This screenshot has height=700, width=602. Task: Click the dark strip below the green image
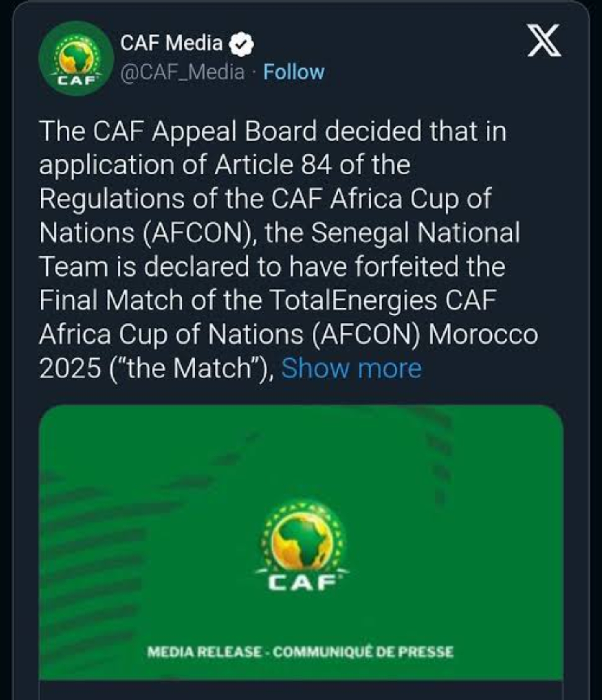tap(301, 690)
